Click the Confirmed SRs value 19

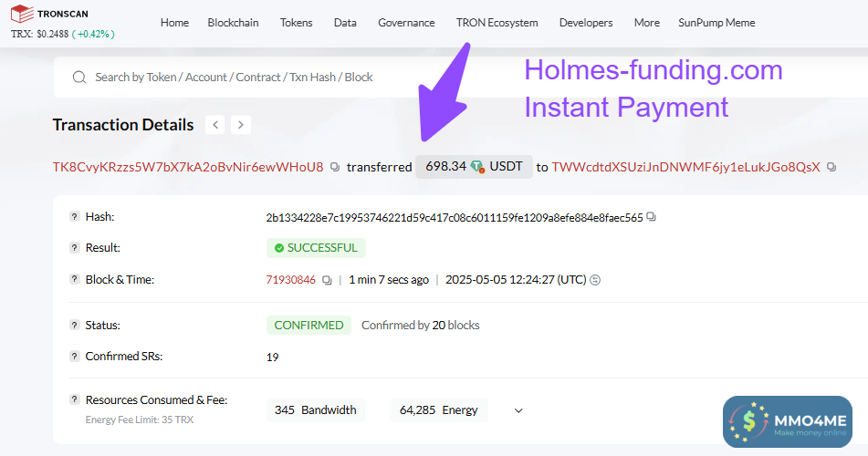(x=272, y=357)
